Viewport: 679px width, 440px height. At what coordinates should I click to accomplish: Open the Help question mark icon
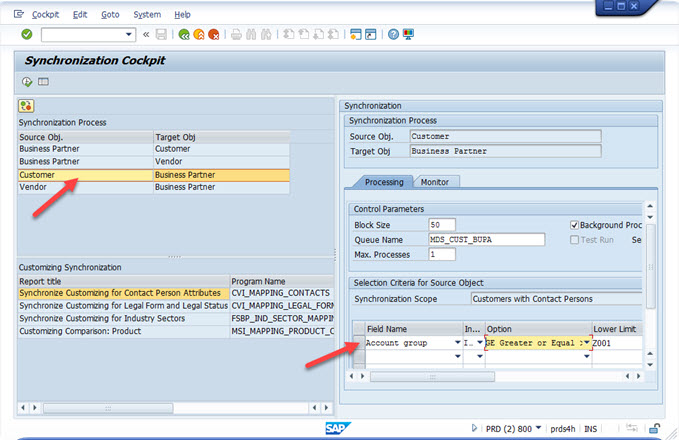[393, 34]
